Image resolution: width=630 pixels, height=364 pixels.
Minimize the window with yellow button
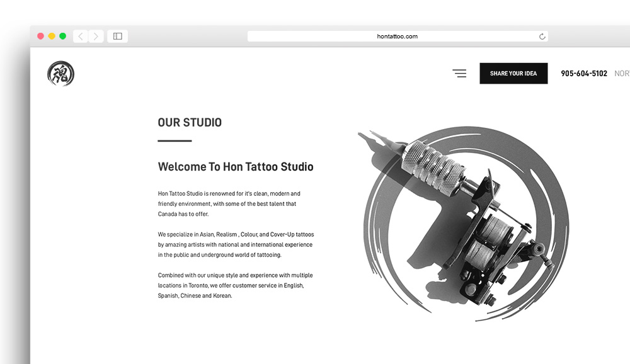point(52,36)
